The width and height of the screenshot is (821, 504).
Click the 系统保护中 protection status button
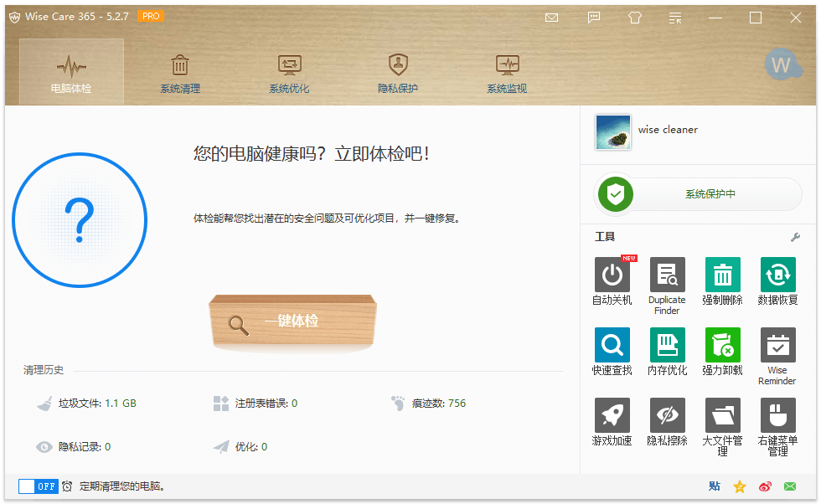point(698,194)
